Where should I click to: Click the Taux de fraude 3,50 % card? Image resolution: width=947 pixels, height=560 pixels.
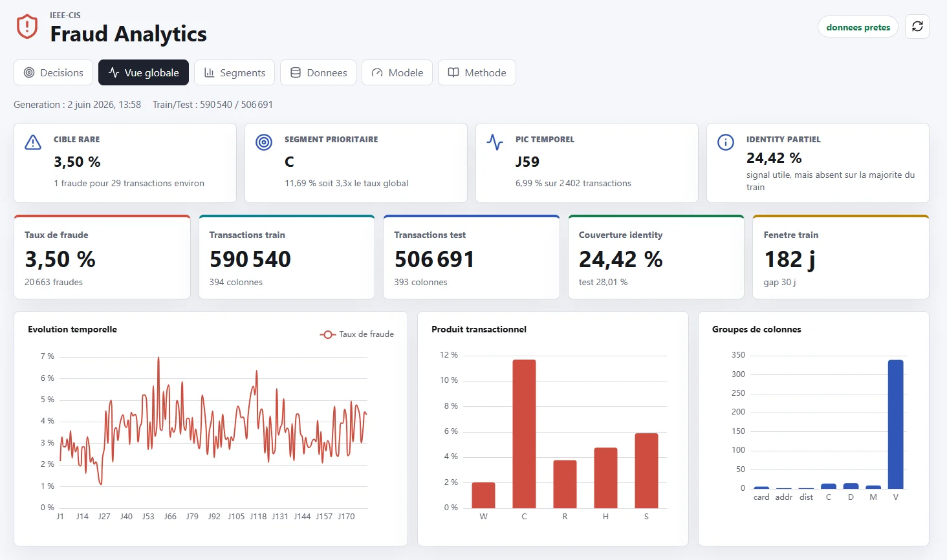pyautogui.click(x=102, y=257)
